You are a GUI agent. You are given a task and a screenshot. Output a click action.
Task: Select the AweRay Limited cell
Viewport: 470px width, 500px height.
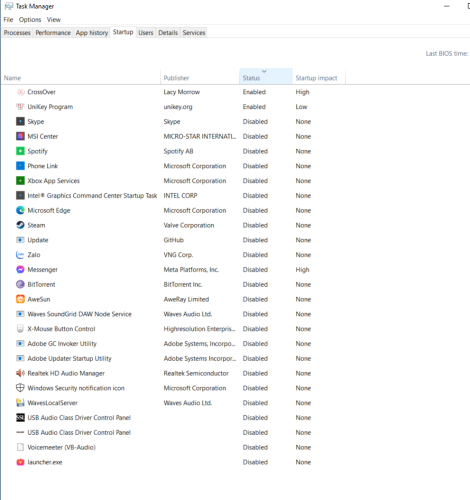186,299
